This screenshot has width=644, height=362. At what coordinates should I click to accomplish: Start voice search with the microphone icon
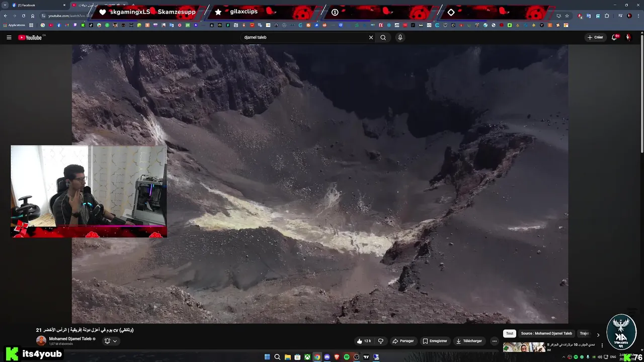(x=400, y=37)
